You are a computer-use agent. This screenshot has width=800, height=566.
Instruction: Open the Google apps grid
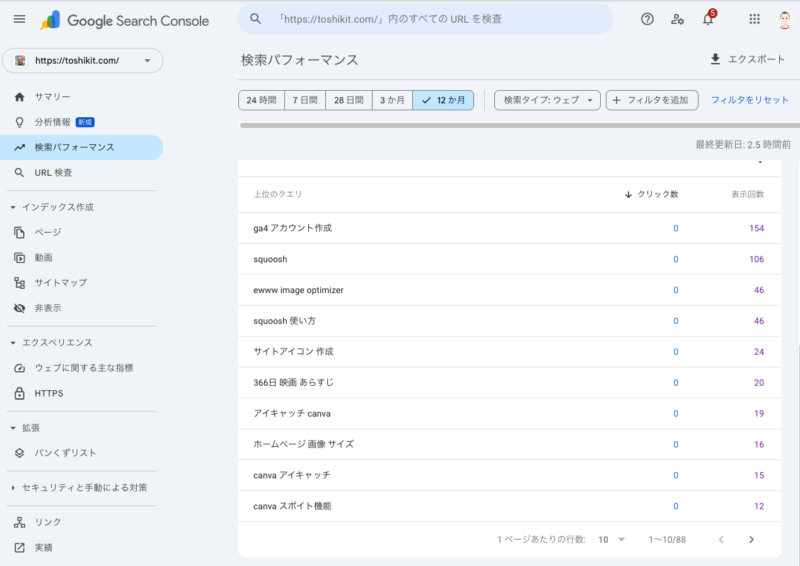click(x=754, y=19)
